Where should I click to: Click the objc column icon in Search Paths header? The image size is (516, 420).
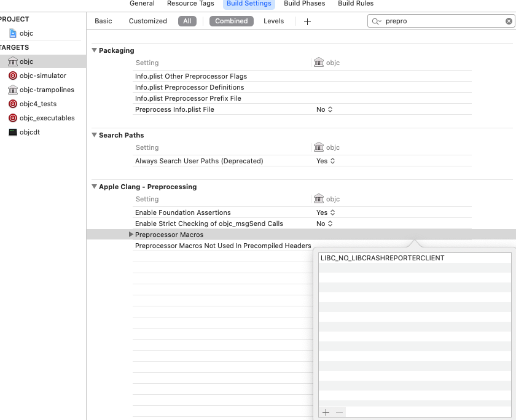pyautogui.click(x=319, y=147)
